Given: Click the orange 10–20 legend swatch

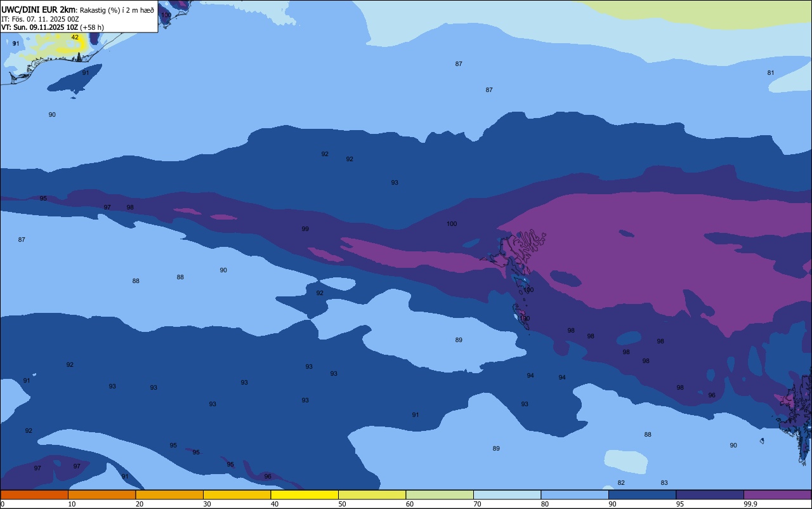Looking at the screenshot, I should click(101, 494).
